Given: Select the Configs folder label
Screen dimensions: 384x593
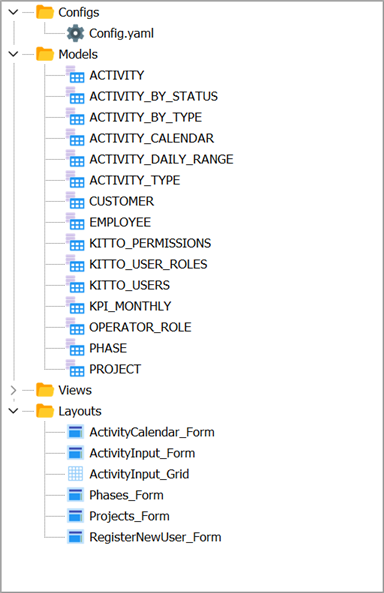Looking at the screenshot, I should [79, 12].
